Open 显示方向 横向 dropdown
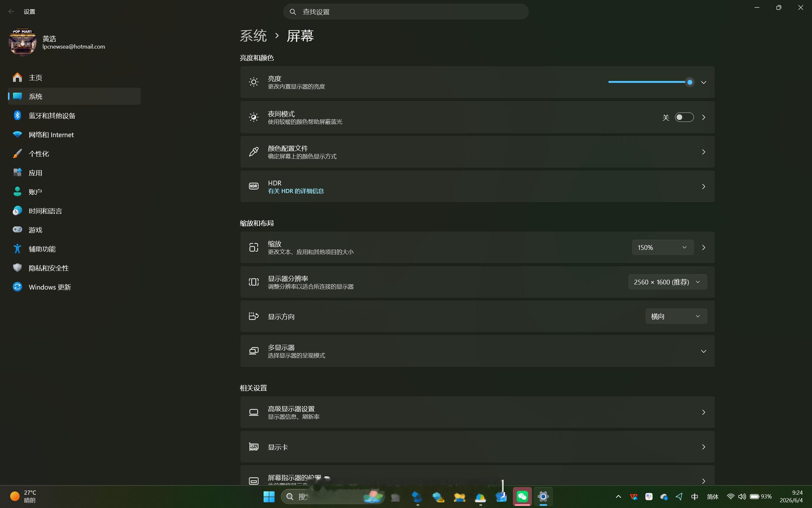Image resolution: width=812 pixels, height=508 pixels. coord(676,316)
